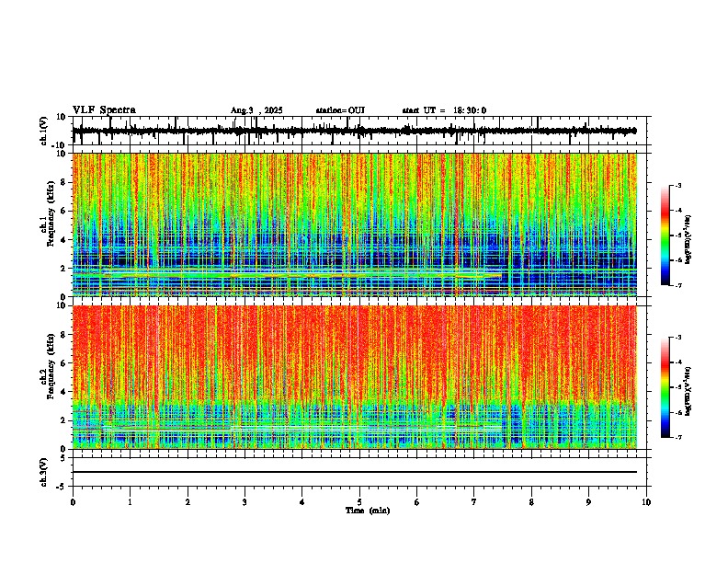728x563 pixels.
Task: Click the "VLF Spectra" plot title
Action: pos(104,110)
